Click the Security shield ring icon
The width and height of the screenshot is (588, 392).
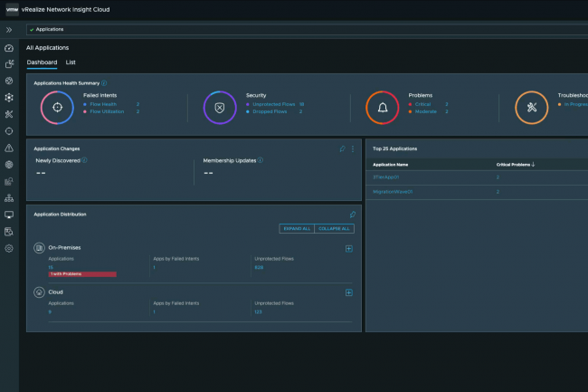[219, 107]
